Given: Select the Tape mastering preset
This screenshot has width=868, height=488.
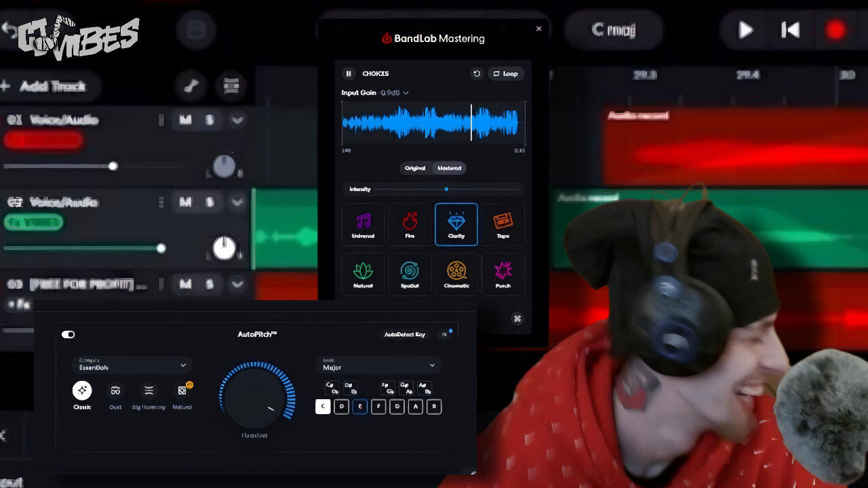Looking at the screenshot, I should coord(502,224).
